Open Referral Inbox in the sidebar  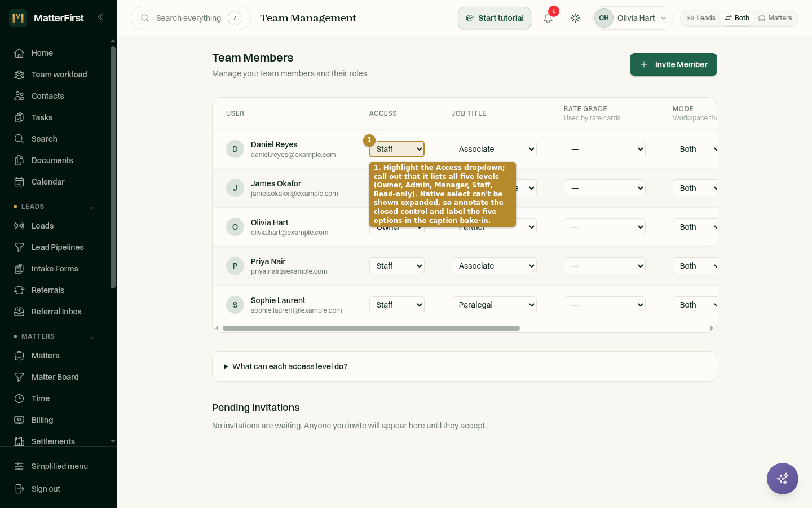point(54,312)
